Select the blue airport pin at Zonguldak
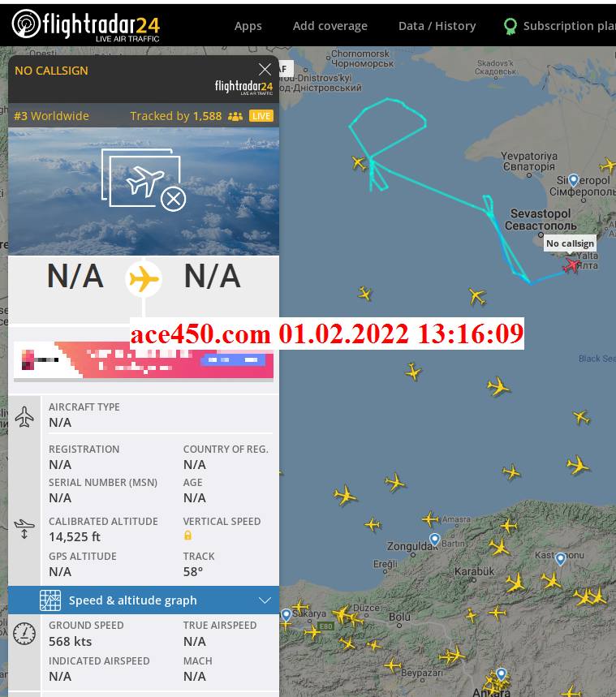Screen dimensions: 616x697 click(x=434, y=540)
